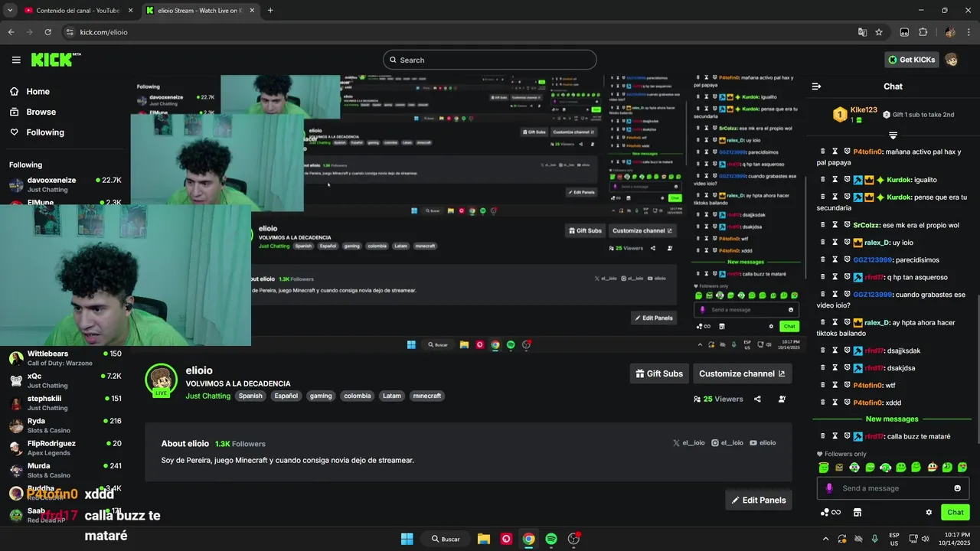Focus the Kick search box

490,60
